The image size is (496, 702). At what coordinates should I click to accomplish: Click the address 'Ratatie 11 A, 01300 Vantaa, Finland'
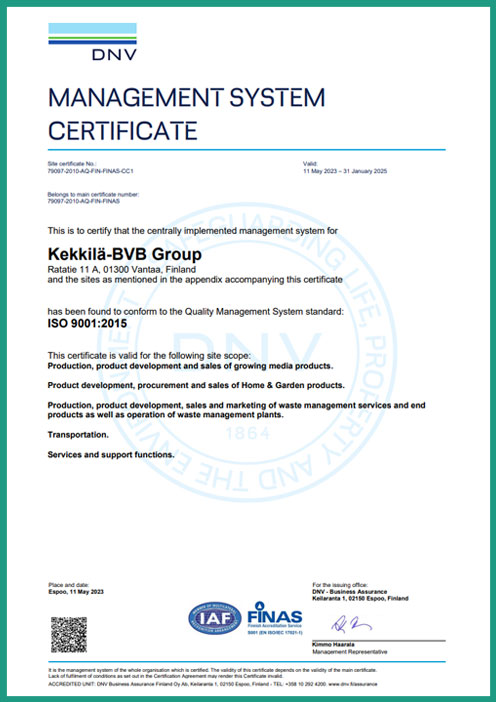pos(122,270)
